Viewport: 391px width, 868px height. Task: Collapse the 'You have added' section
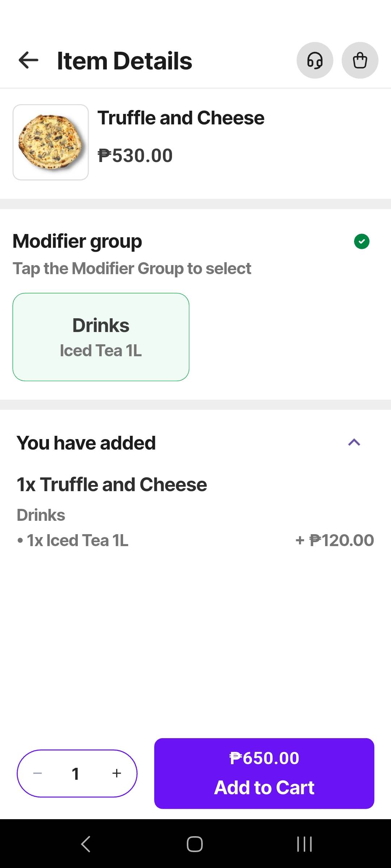(354, 442)
